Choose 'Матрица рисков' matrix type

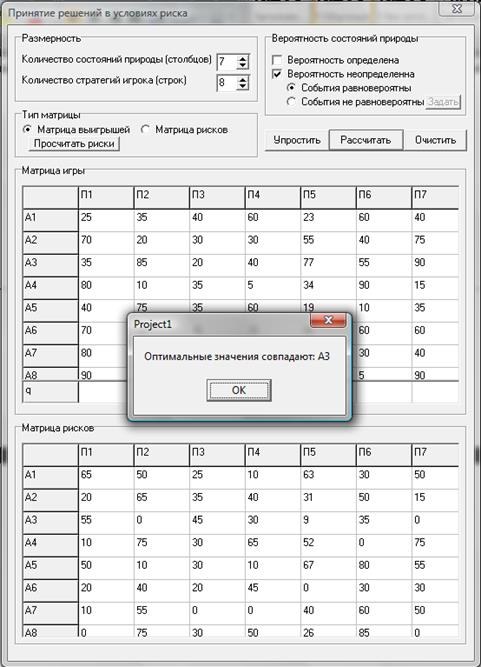145,129
